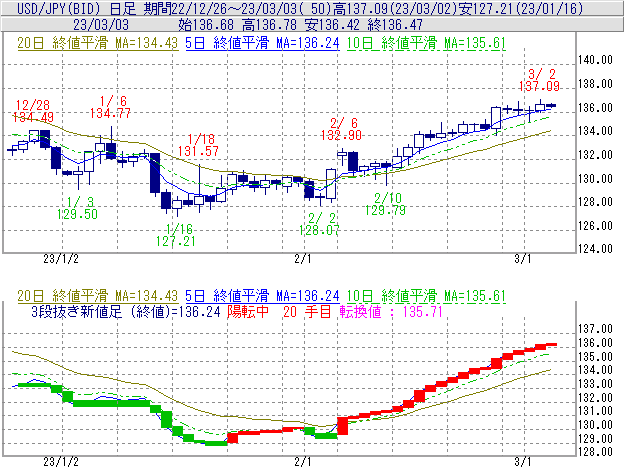Select the 5-day MA=136.24 legend in upper chart
This screenshot has width=624, height=475.
coord(262,43)
